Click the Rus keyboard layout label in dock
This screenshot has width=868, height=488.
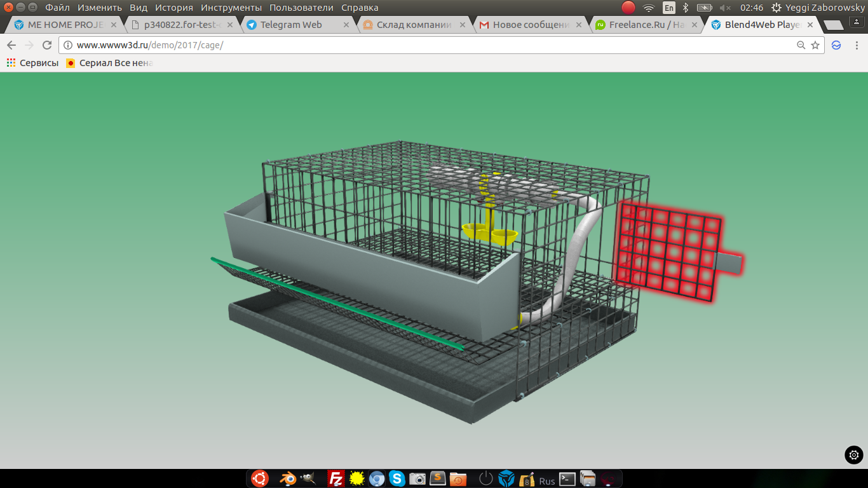547,481
